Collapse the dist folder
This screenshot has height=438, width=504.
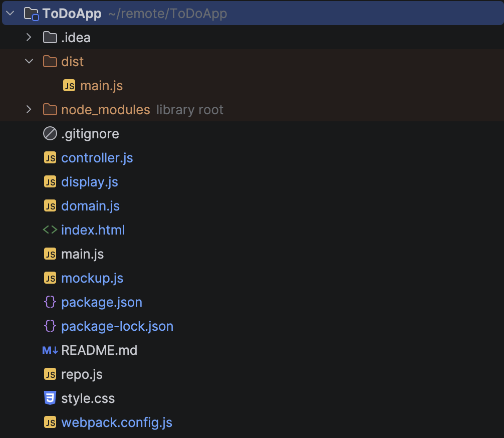(29, 62)
